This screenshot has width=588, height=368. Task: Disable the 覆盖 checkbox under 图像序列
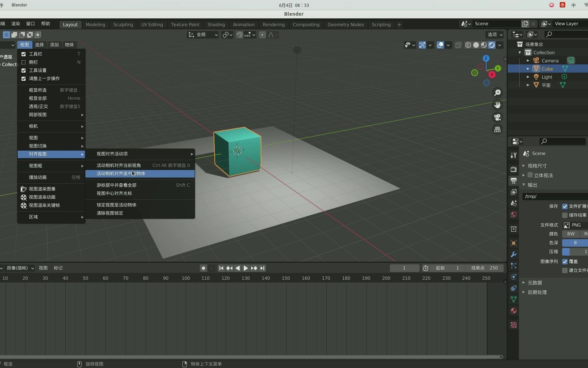[566, 261]
